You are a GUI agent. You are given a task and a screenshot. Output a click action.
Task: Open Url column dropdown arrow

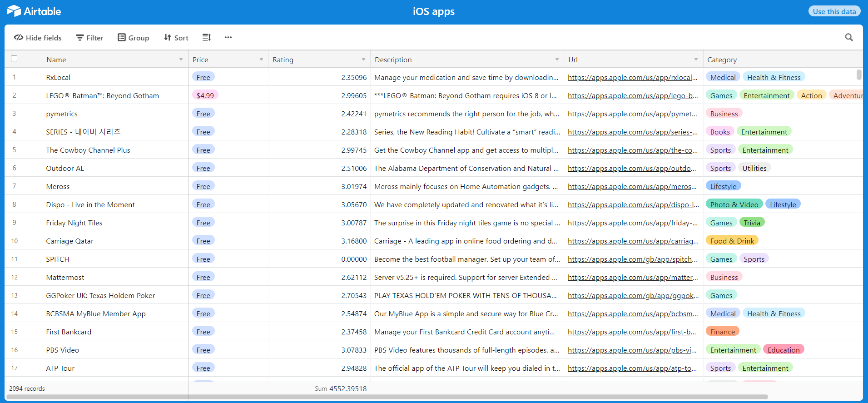point(696,60)
